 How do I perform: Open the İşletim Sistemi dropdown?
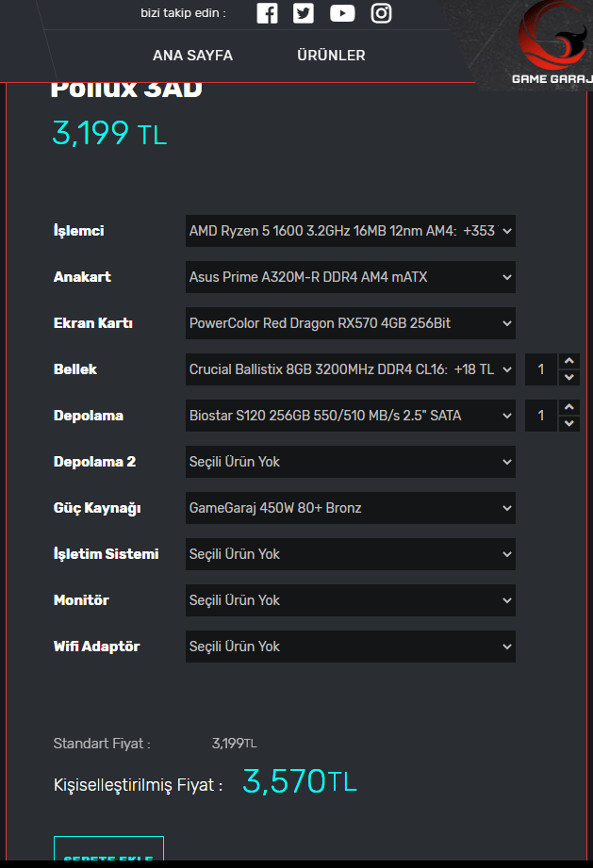tap(350, 554)
